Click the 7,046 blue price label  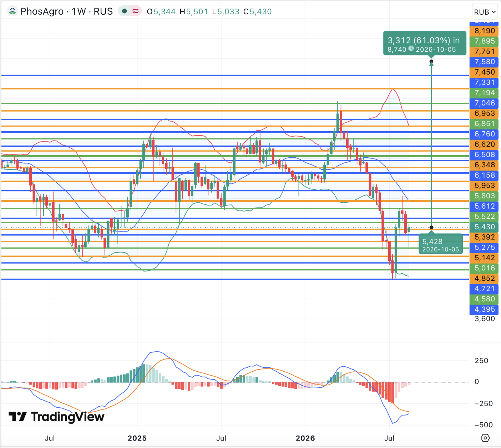click(x=484, y=103)
